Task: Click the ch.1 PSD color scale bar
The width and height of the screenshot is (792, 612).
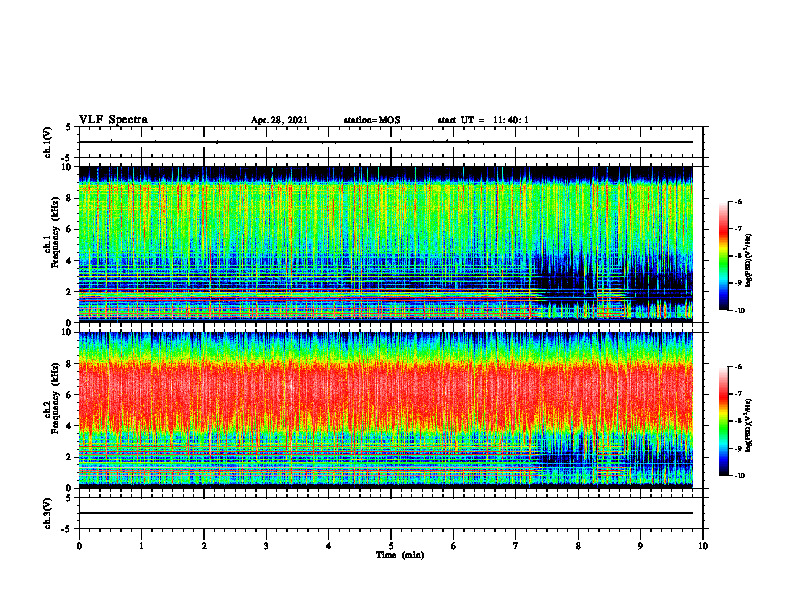Action: (x=723, y=256)
